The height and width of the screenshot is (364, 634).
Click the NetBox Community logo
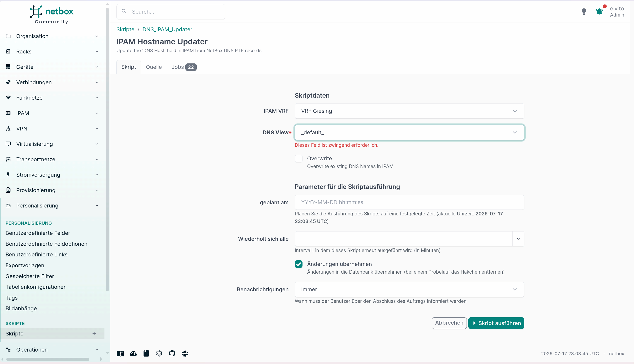point(51,14)
